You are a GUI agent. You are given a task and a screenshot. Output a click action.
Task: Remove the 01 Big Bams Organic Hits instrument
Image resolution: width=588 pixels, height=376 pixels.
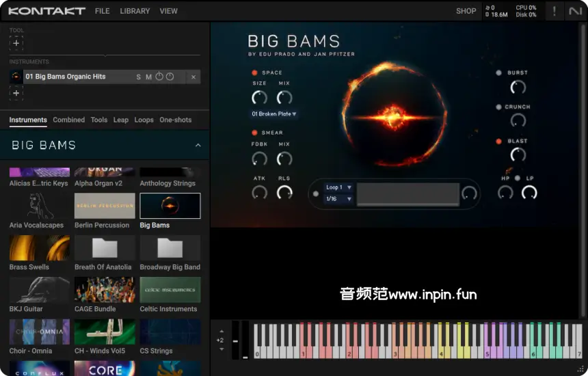[x=193, y=77]
